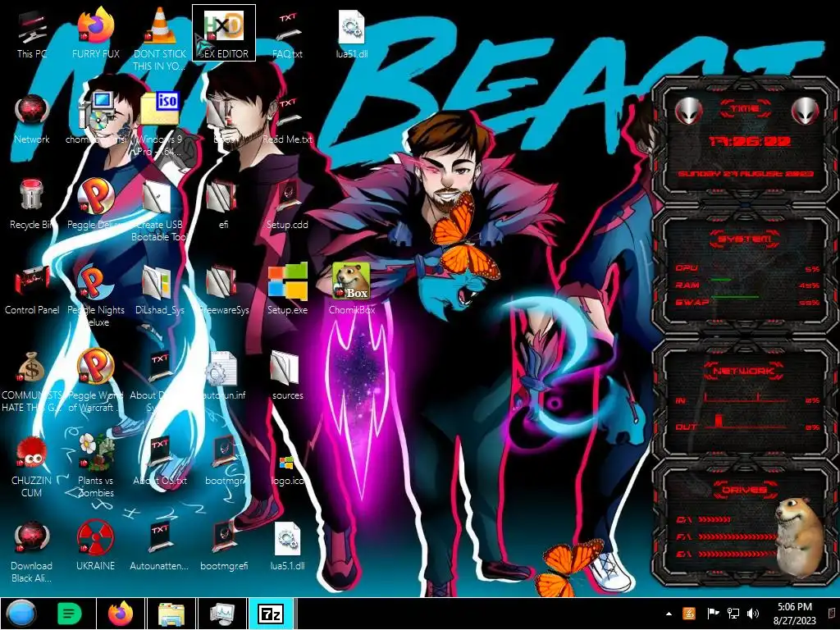Viewport: 840px width, 630px height.
Task: Launch Peggle World of Warcraft shortcut
Action: pyautogui.click(x=95, y=381)
